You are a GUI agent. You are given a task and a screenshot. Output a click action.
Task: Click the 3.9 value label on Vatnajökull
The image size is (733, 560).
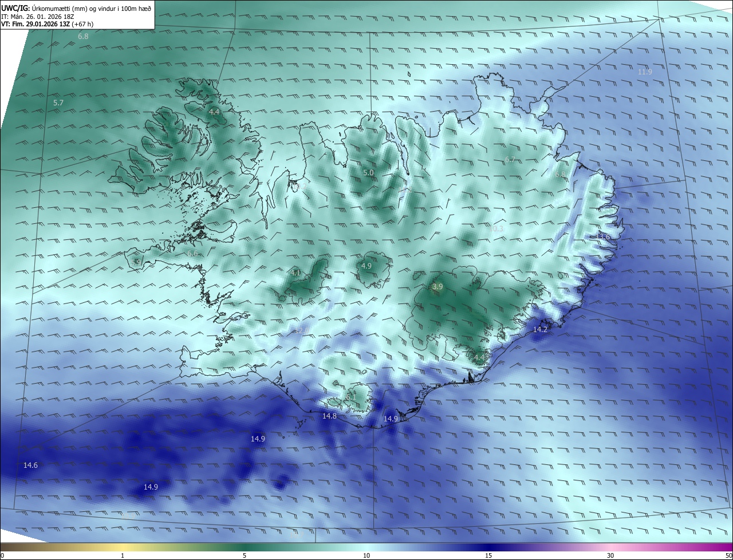point(438,286)
